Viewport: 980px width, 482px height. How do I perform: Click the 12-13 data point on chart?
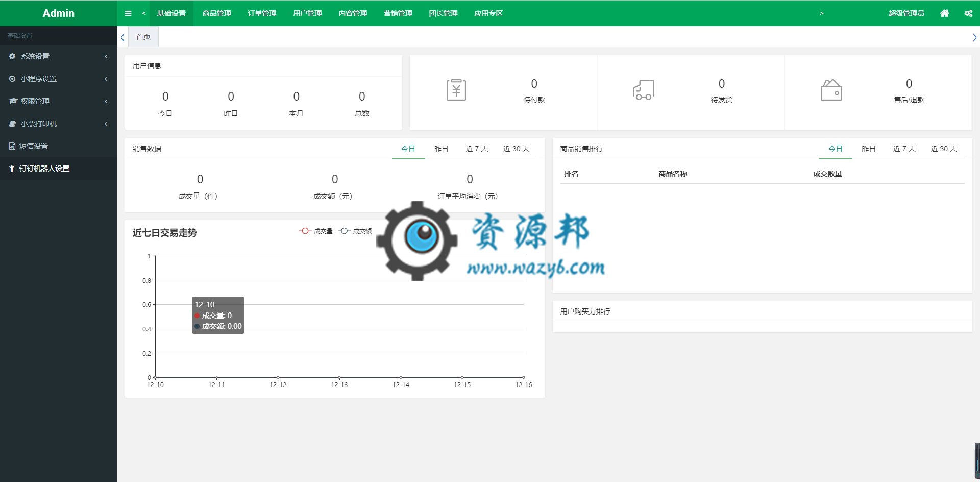(339, 377)
